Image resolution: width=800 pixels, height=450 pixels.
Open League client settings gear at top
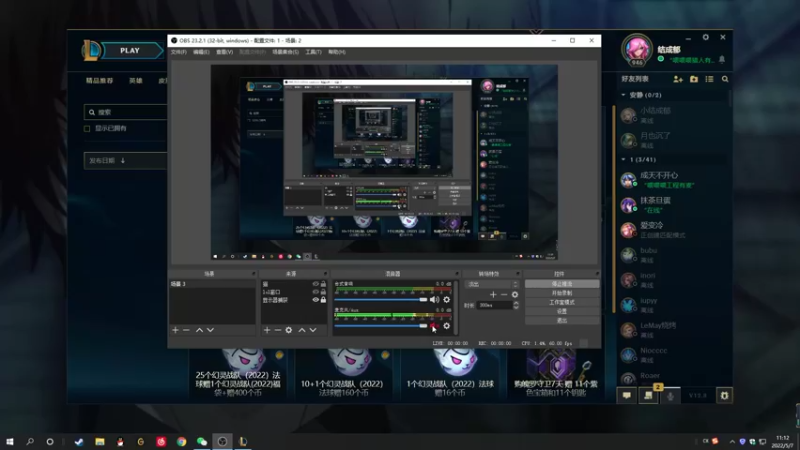pos(706,37)
